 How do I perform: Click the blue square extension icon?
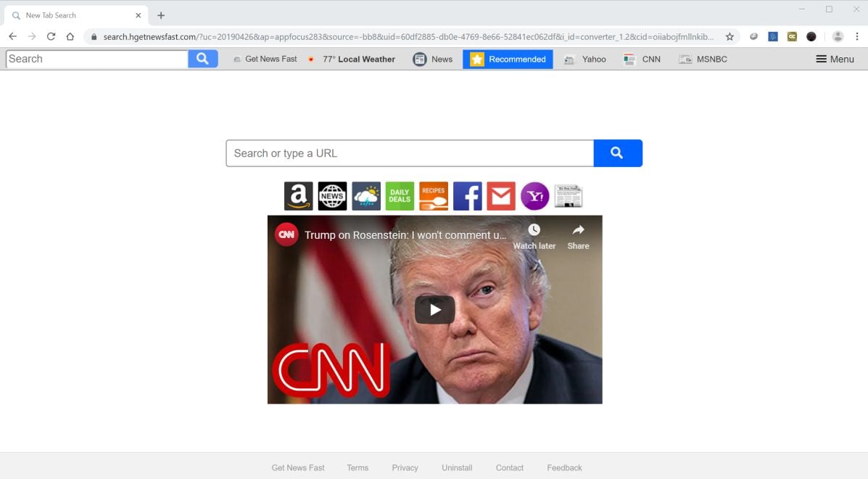point(773,36)
